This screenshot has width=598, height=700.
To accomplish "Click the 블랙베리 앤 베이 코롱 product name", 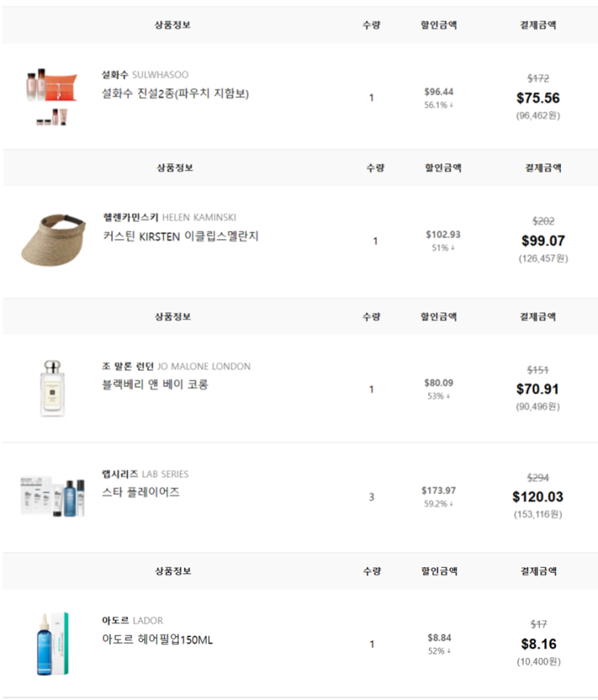I will (155, 385).
